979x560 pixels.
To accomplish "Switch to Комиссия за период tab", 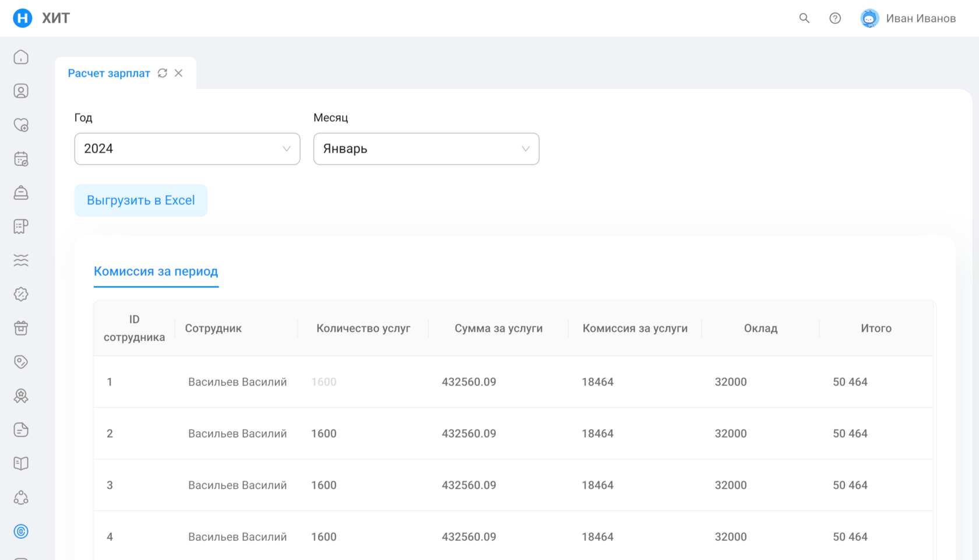I will point(156,272).
